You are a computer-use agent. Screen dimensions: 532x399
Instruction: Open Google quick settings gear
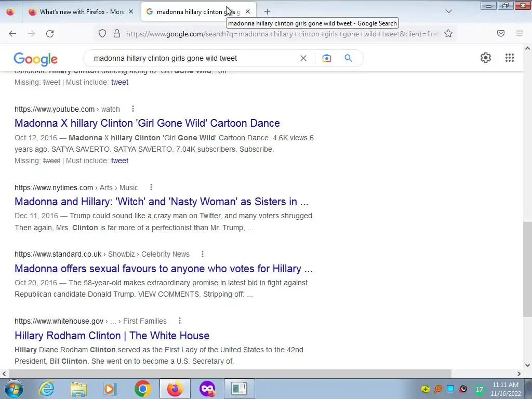click(x=486, y=58)
